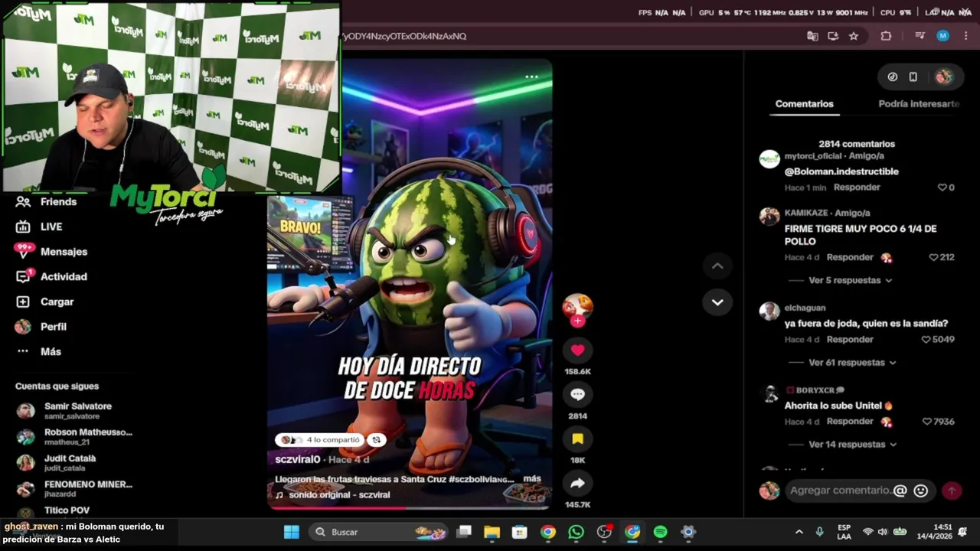
Task: Insert mention with @ icon in comment box
Action: (900, 491)
